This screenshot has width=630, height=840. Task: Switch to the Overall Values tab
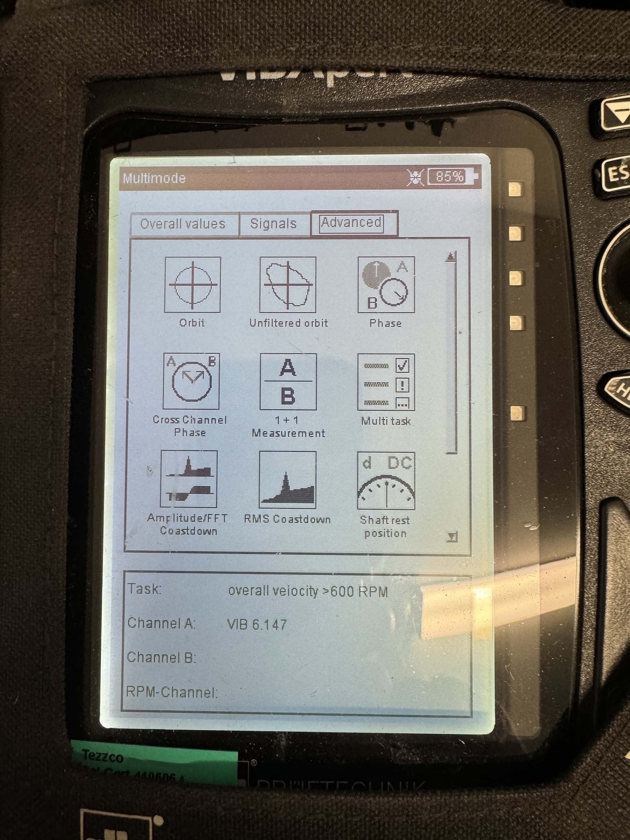click(x=182, y=222)
